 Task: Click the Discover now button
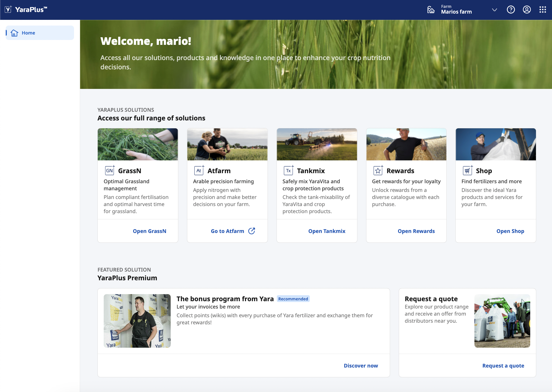point(361,366)
